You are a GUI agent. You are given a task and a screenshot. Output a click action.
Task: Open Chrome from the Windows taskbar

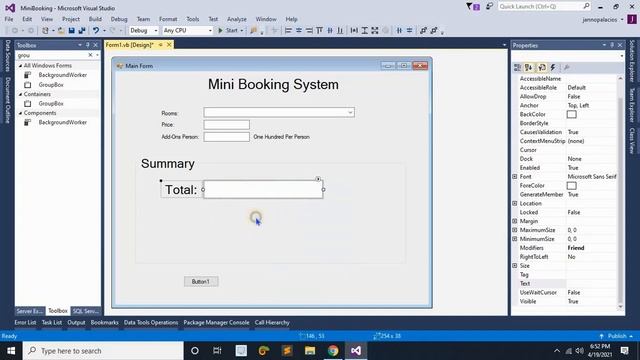click(333, 351)
